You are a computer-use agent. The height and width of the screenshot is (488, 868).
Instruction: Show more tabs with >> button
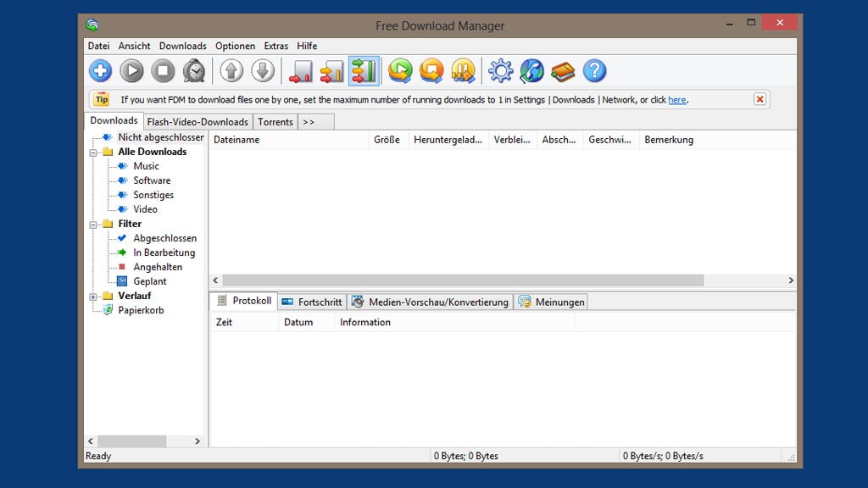click(x=316, y=122)
